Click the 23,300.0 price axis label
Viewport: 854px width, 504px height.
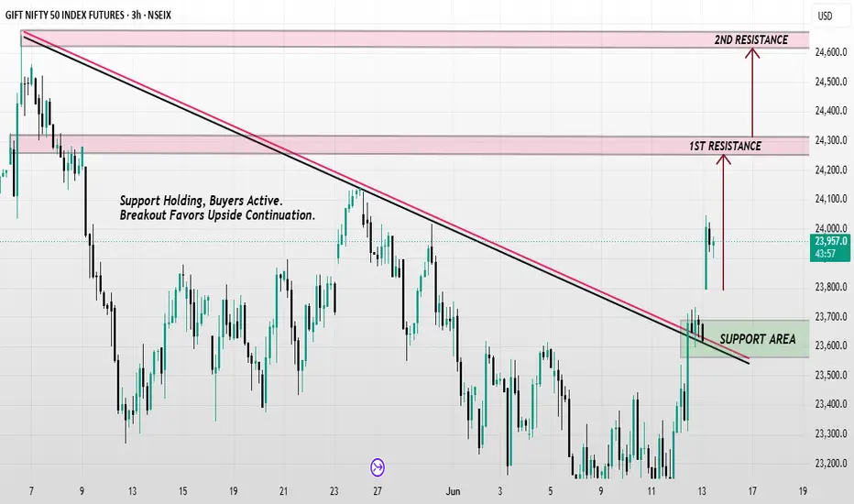tap(831, 433)
